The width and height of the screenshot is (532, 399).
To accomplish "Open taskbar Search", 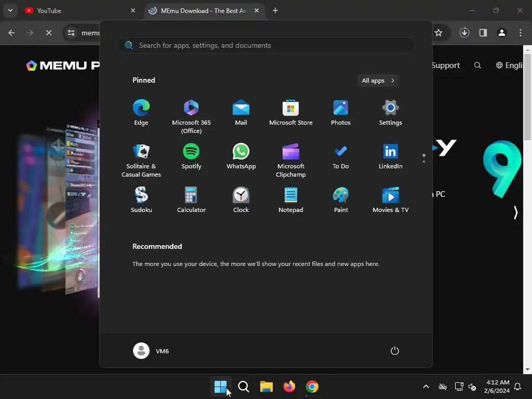I will point(243,386).
